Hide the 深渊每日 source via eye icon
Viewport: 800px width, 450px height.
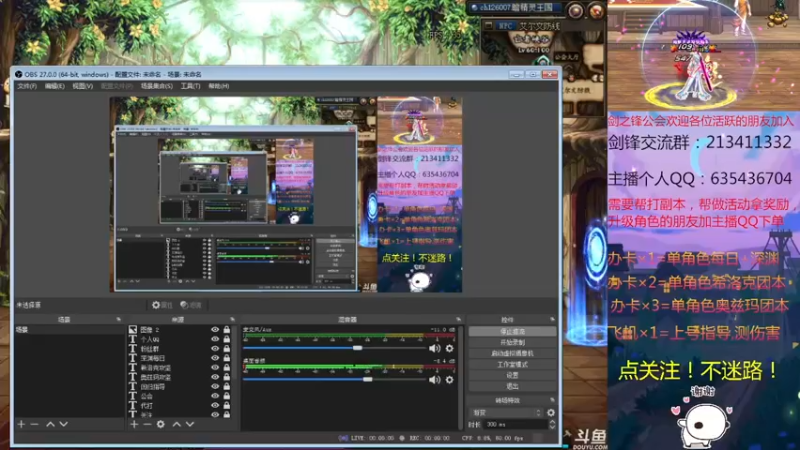(215, 358)
